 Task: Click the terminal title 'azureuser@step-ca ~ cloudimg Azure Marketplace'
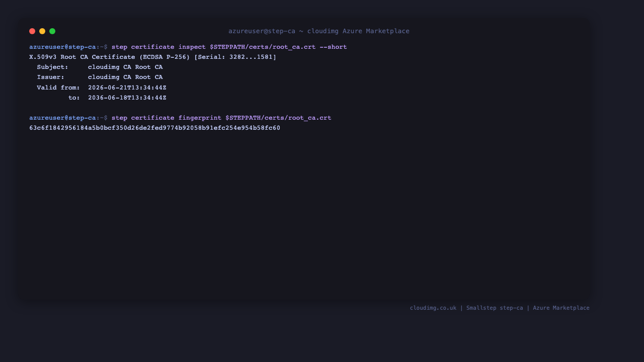click(319, 31)
